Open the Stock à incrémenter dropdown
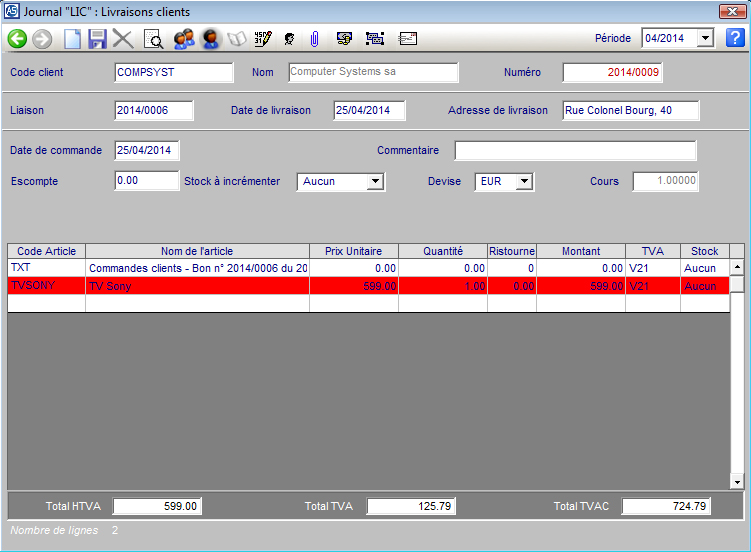 tap(375, 182)
